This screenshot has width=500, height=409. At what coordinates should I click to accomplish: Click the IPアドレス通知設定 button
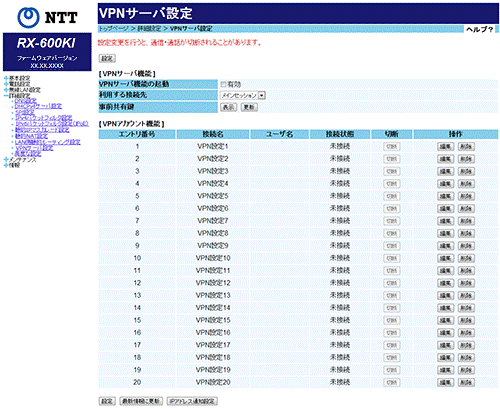coord(192,401)
